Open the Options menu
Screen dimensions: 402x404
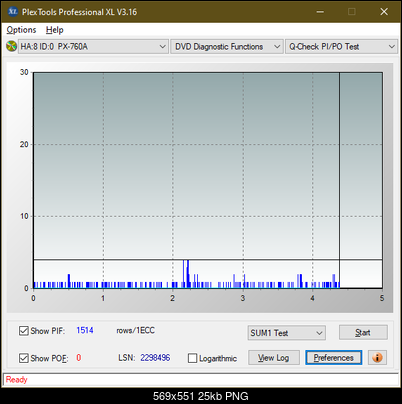click(x=21, y=30)
